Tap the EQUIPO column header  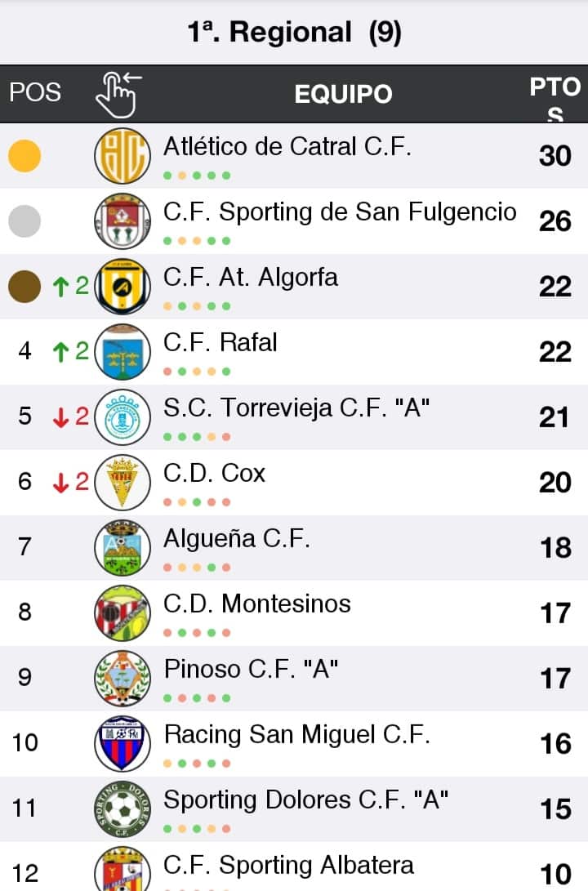coord(343,94)
